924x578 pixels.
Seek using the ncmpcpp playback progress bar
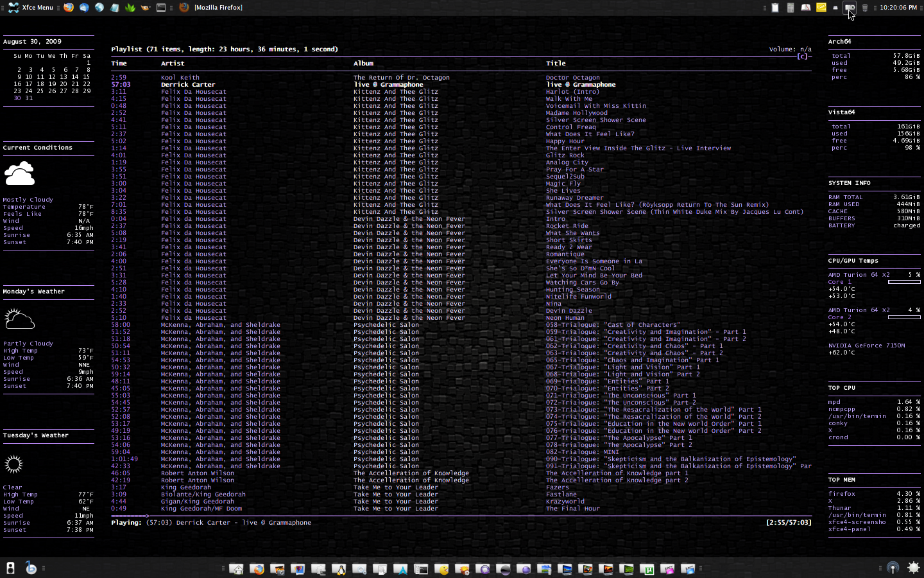coord(461,516)
